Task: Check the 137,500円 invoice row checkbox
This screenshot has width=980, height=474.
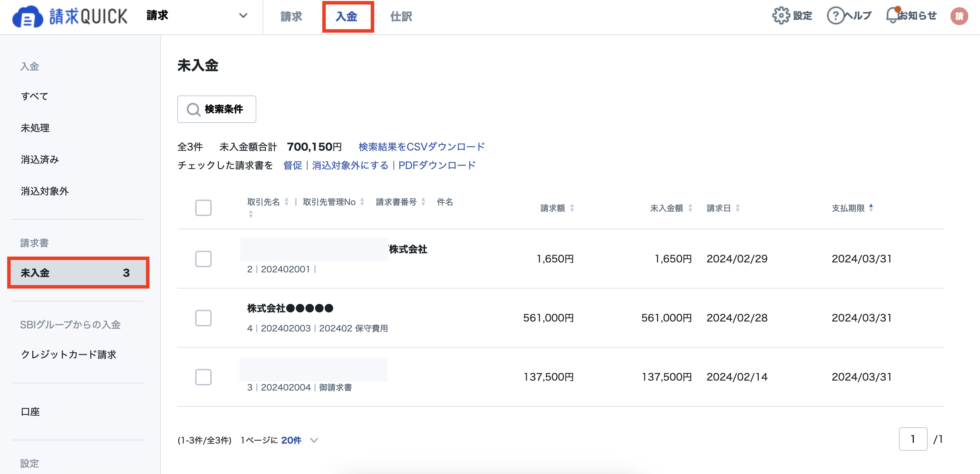Action: pos(204,377)
